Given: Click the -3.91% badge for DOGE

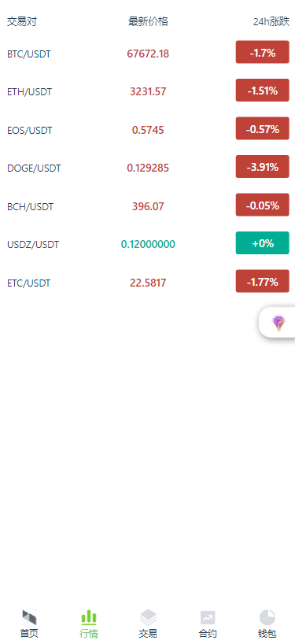Looking at the screenshot, I should coord(262,167).
